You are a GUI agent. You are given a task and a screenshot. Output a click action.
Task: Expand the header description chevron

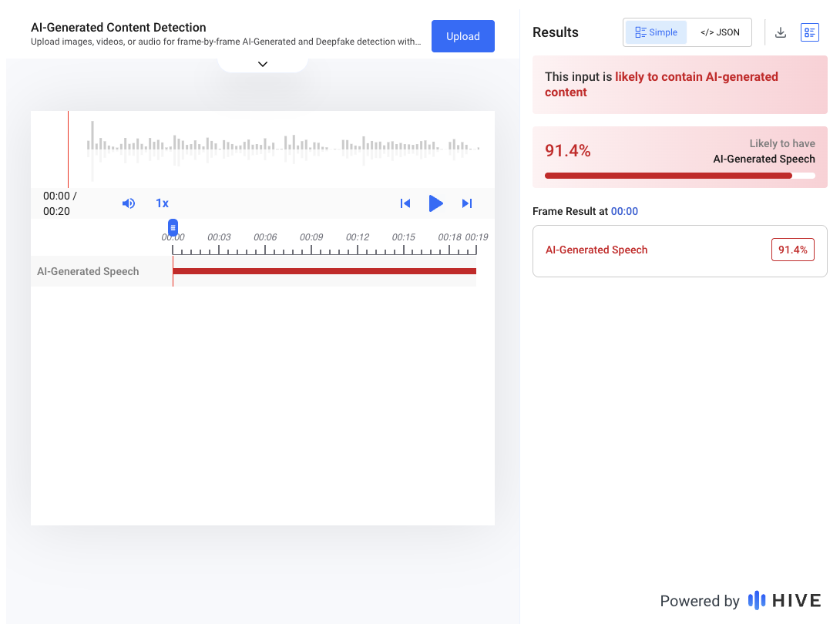263,64
